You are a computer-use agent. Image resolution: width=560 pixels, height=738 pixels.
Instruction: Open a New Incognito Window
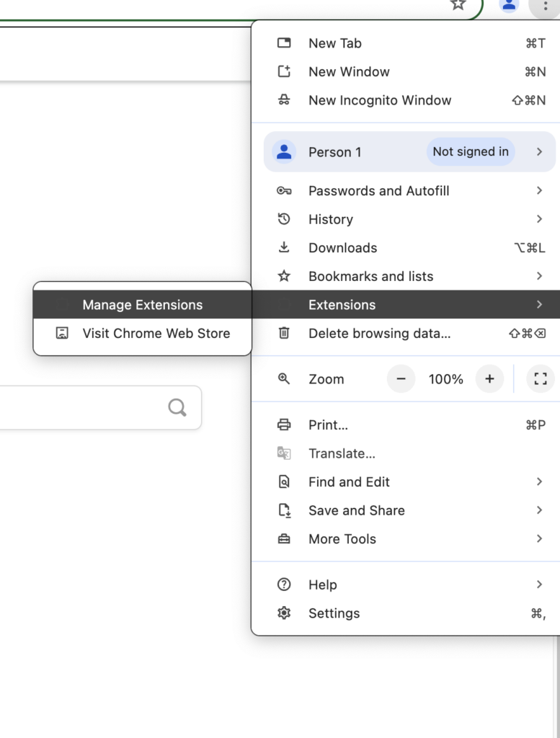click(406, 99)
